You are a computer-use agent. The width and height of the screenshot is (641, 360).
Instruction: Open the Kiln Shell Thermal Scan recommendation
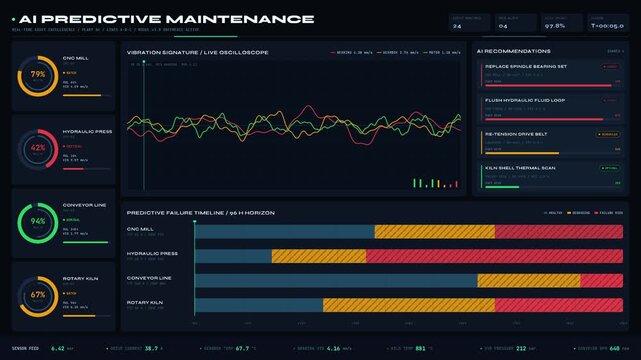[x=550, y=176]
